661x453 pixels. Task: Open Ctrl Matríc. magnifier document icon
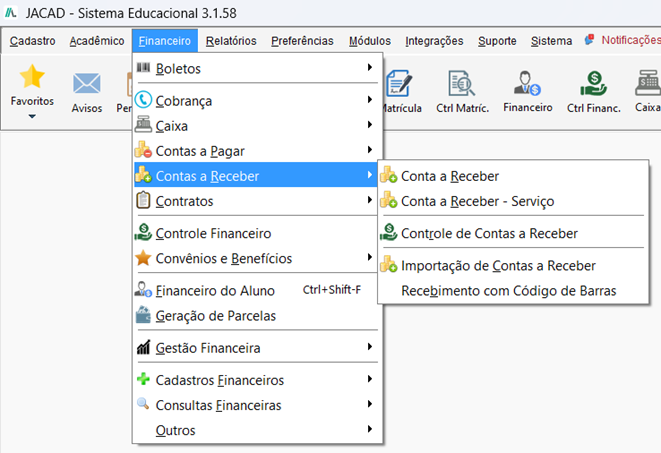(462, 83)
